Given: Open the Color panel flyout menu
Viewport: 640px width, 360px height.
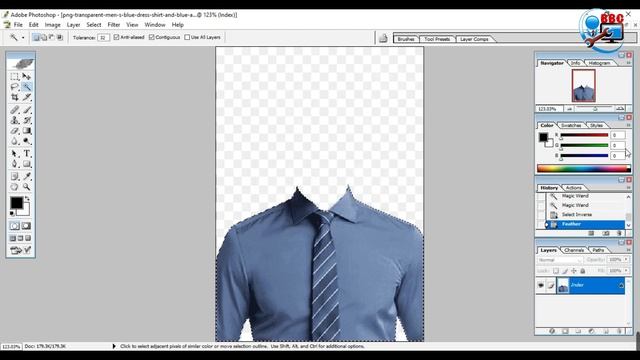Looking at the screenshot, I should 628,125.
